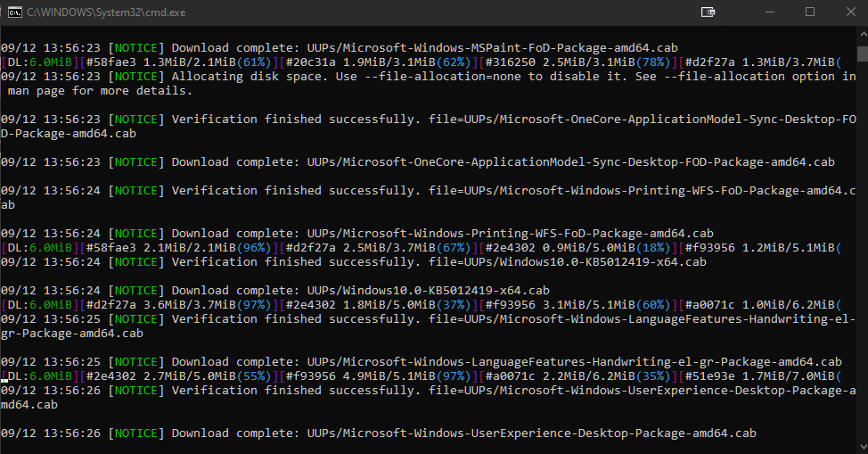Open the cmd.exe system menu icon

[x=15, y=12]
